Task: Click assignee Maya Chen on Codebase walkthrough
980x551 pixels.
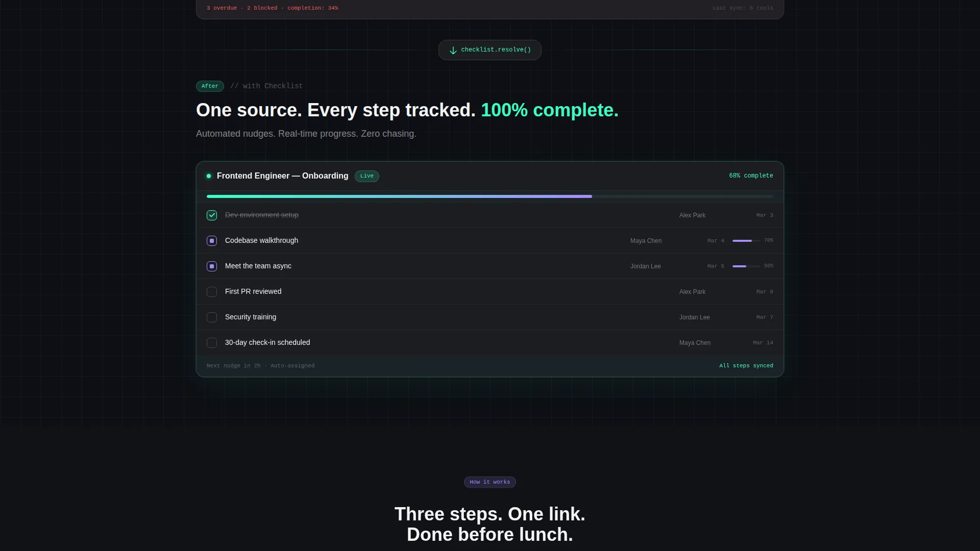Action: click(x=646, y=241)
